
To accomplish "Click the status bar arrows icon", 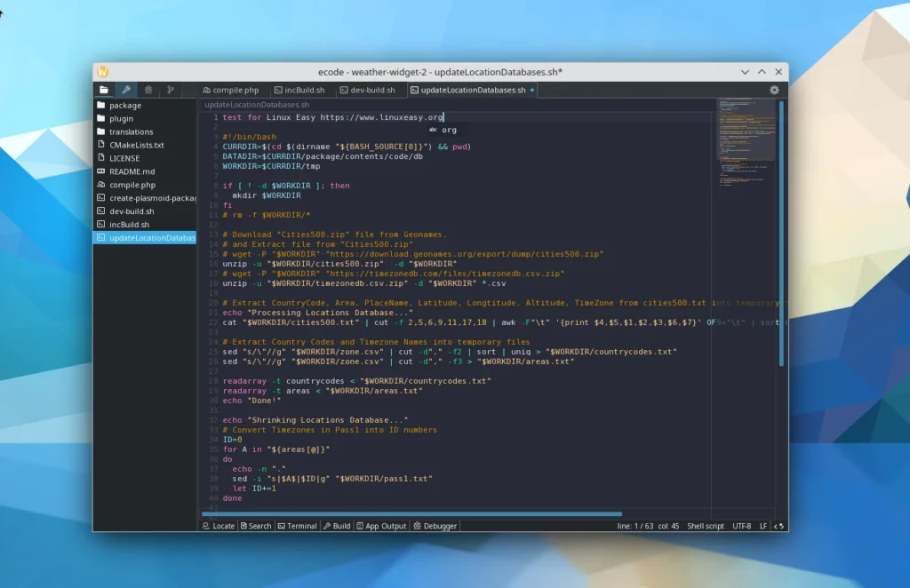I will click(779, 526).
